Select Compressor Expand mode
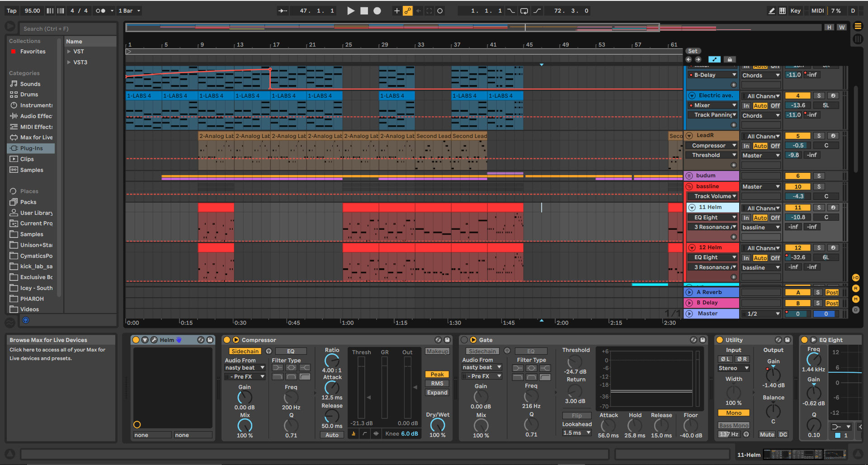The image size is (868, 465). pos(437,393)
